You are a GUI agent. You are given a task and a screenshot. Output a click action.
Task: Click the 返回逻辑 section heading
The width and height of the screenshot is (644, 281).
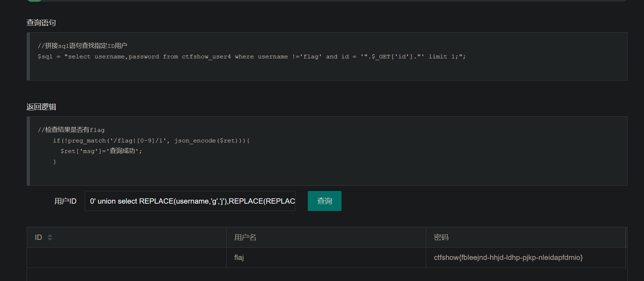pyautogui.click(x=41, y=107)
